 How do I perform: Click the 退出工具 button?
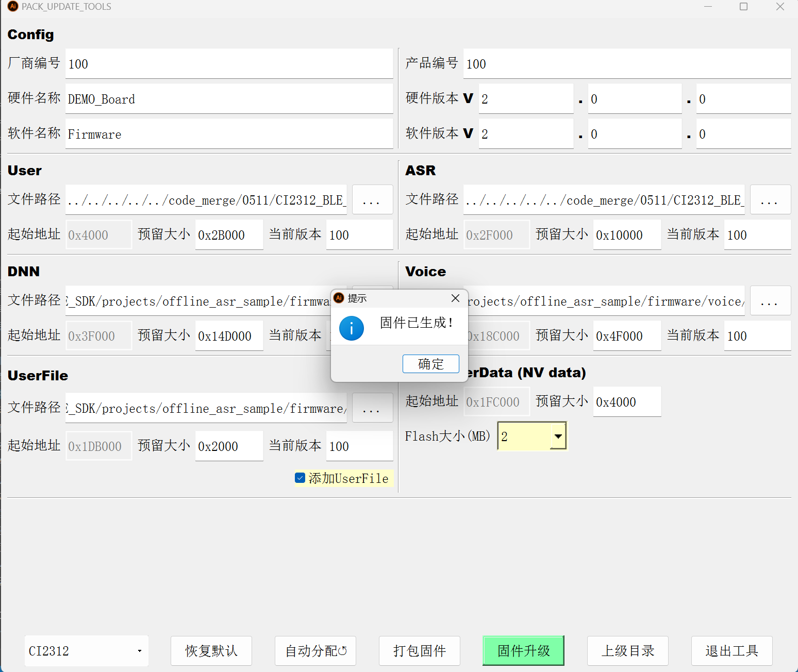point(732,651)
